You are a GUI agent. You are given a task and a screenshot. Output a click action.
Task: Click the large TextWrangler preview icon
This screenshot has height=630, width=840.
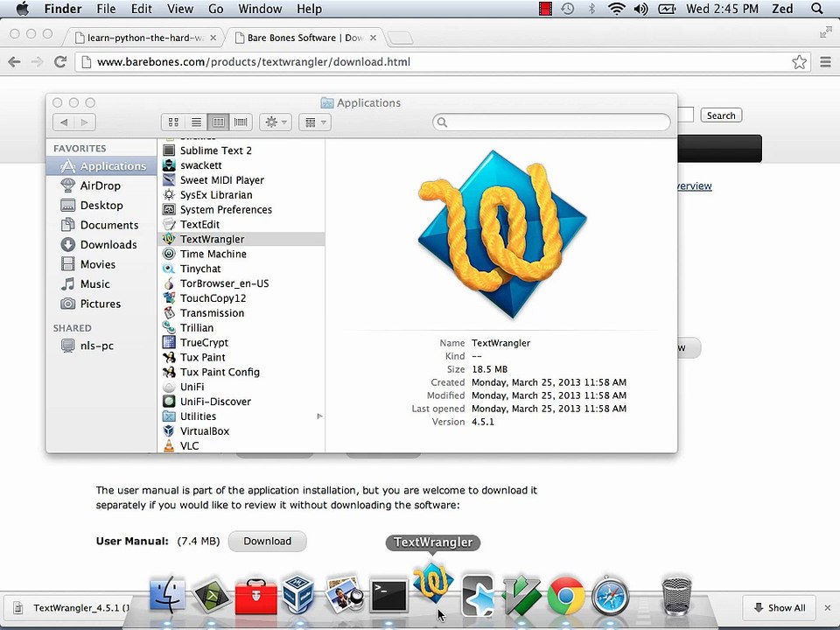(x=502, y=234)
